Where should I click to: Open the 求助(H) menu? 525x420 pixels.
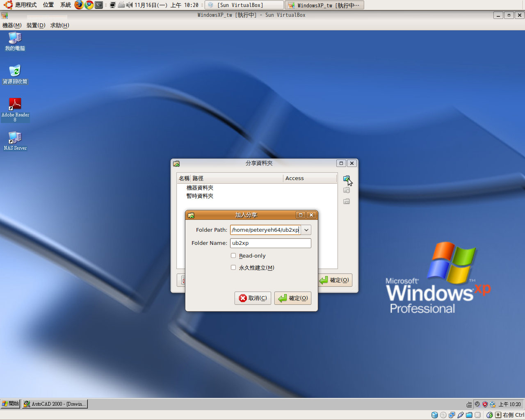[x=60, y=25]
